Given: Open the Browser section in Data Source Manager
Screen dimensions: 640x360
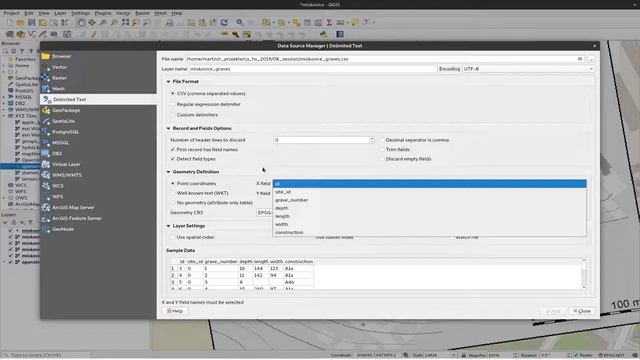Looking at the screenshot, I should (62, 56).
